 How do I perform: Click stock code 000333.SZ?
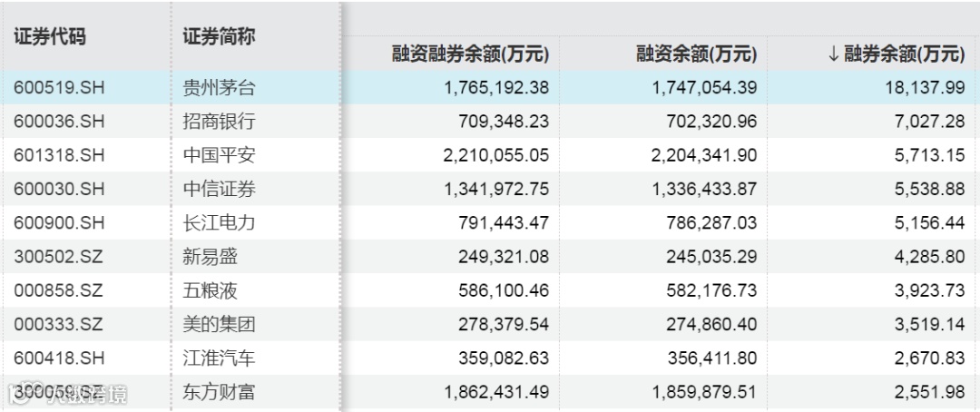pos(59,324)
